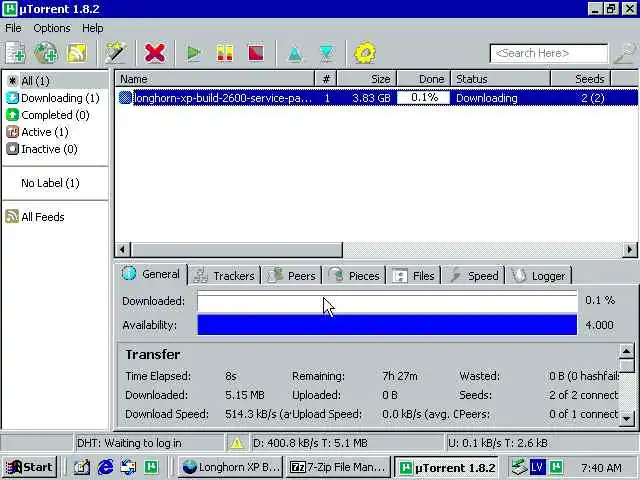This screenshot has width=640, height=480.
Task: Switch to the Files tab
Action: coord(413,276)
